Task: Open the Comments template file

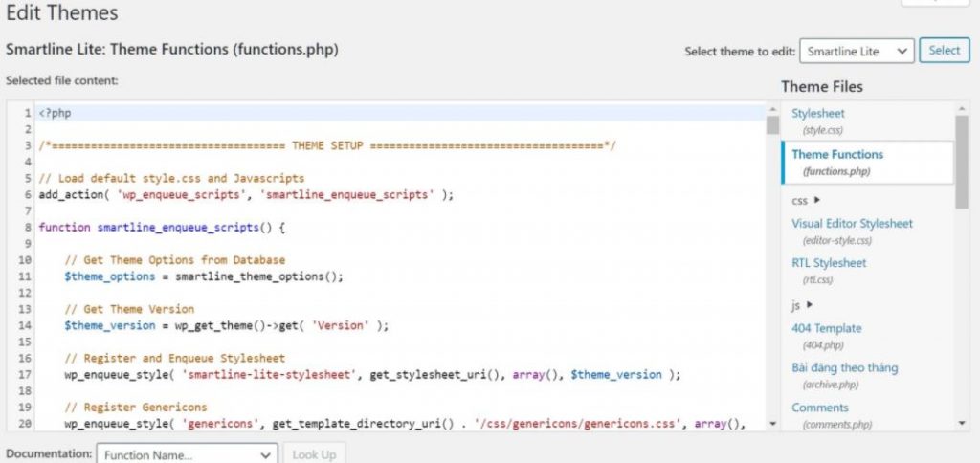Action: (x=820, y=408)
